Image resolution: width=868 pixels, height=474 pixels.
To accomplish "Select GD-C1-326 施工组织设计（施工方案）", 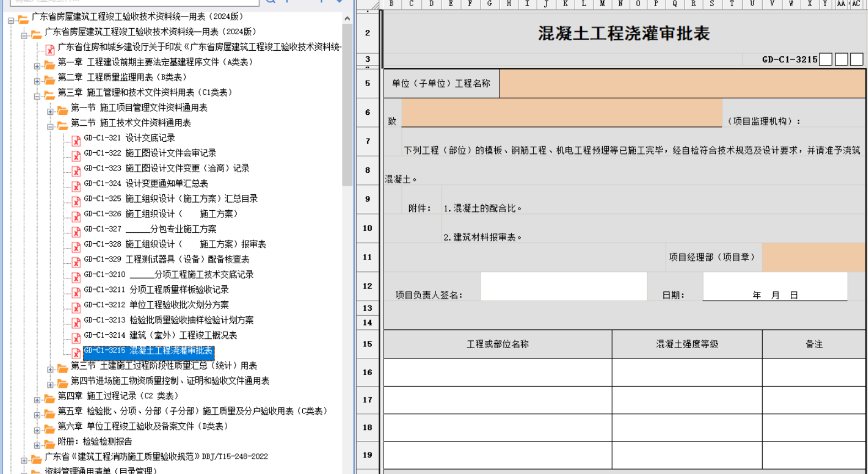I will (x=161, y=214).
